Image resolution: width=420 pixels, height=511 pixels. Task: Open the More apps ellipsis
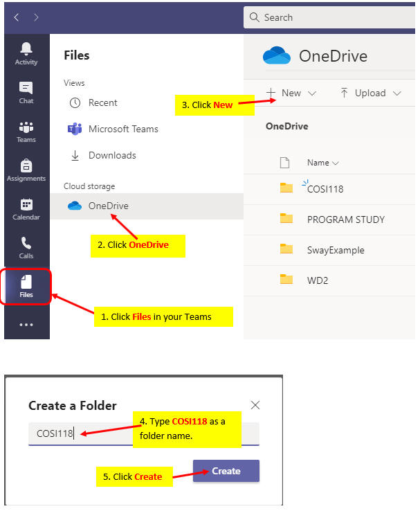click(x=26, y=325)
